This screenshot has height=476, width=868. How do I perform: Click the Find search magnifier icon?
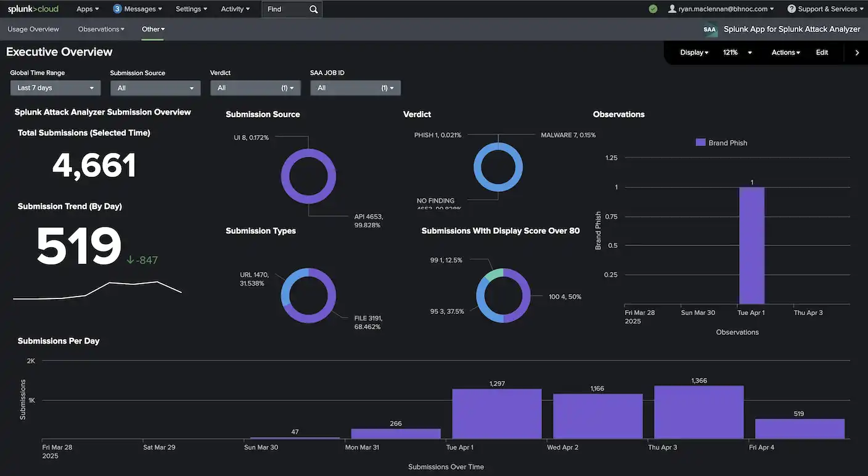[x=313, y=9]
